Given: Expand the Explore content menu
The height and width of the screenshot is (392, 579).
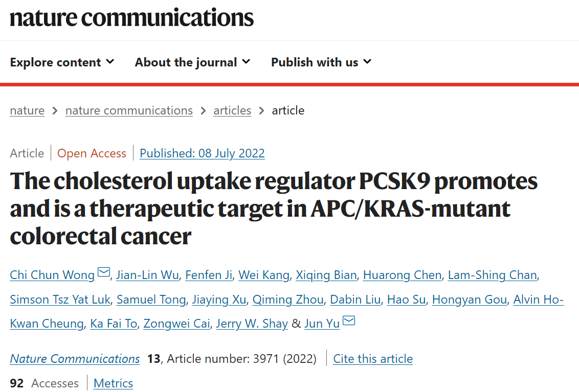Looking at the screenshot, I should (x=62, y=62).
